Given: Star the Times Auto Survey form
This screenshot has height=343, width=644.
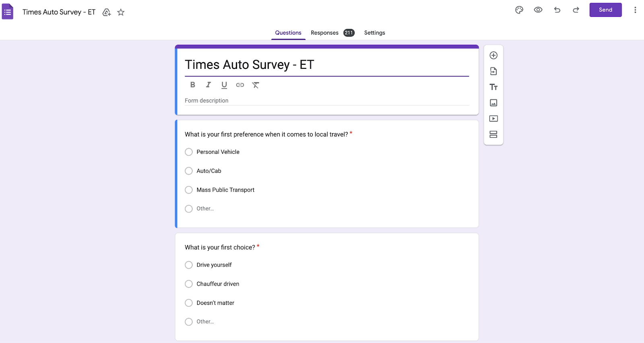Looking at the screenshot, I should coord(121,12).
